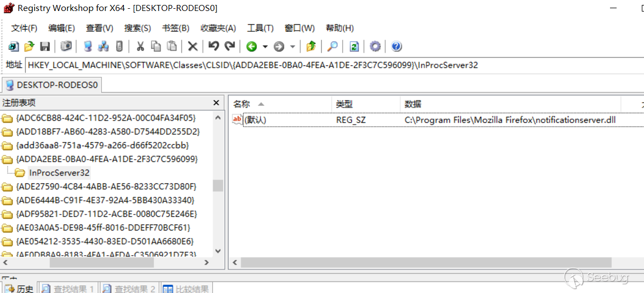The width and height of the screenshot is (644, 293).
Task: Take a registry snapshot with camera icon
Action: tap(66, 47)
